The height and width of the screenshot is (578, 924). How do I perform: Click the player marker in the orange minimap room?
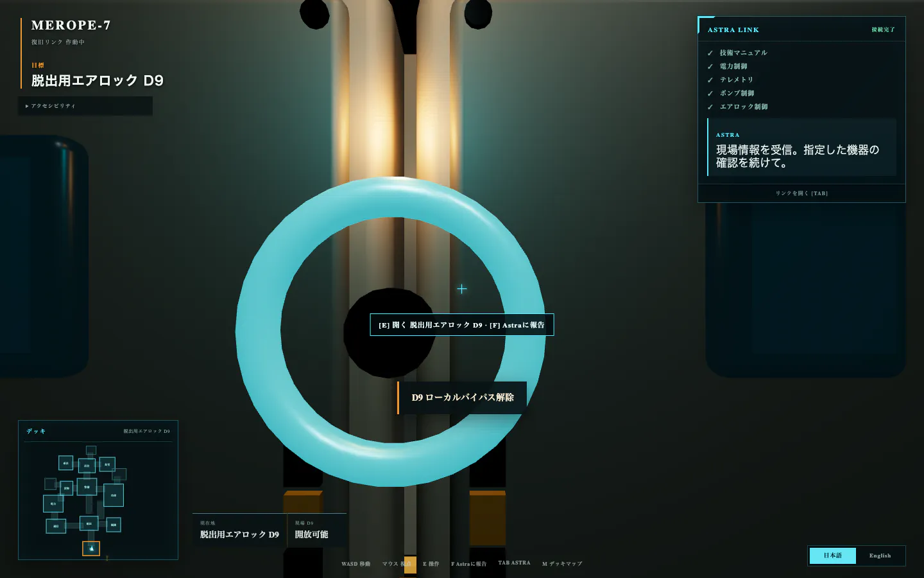[x=91, y=548]
